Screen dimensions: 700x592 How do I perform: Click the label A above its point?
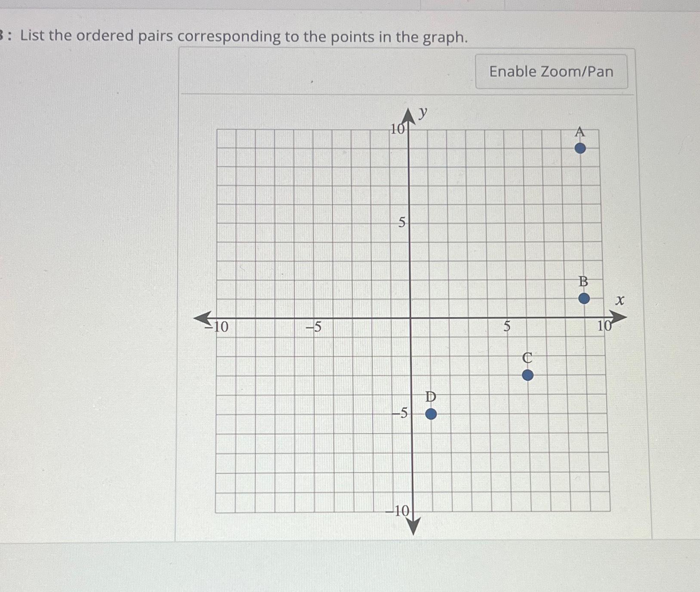click(580, 133)
